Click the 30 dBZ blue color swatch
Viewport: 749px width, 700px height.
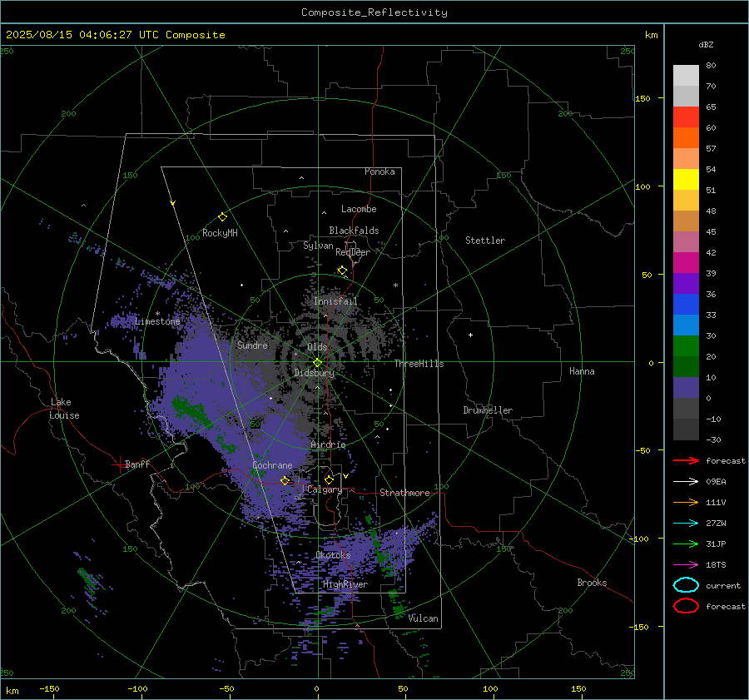click(686, 325)
